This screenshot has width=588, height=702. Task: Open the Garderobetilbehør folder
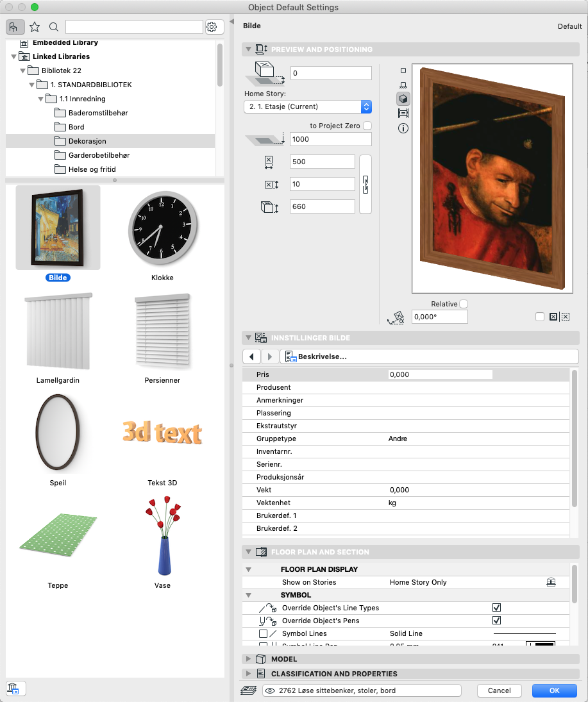coord(110,155)
